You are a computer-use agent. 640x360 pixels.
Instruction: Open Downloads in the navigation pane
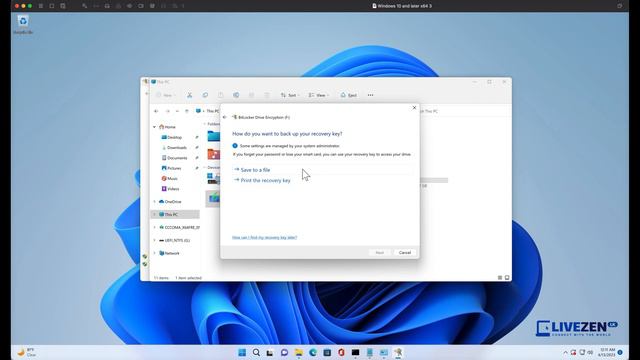click(174, 147)
